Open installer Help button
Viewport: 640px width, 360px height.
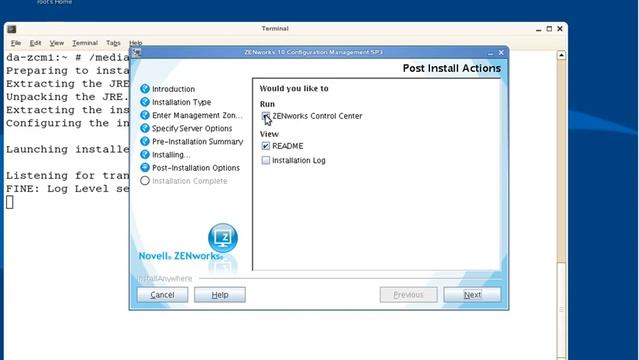(220, 295)
